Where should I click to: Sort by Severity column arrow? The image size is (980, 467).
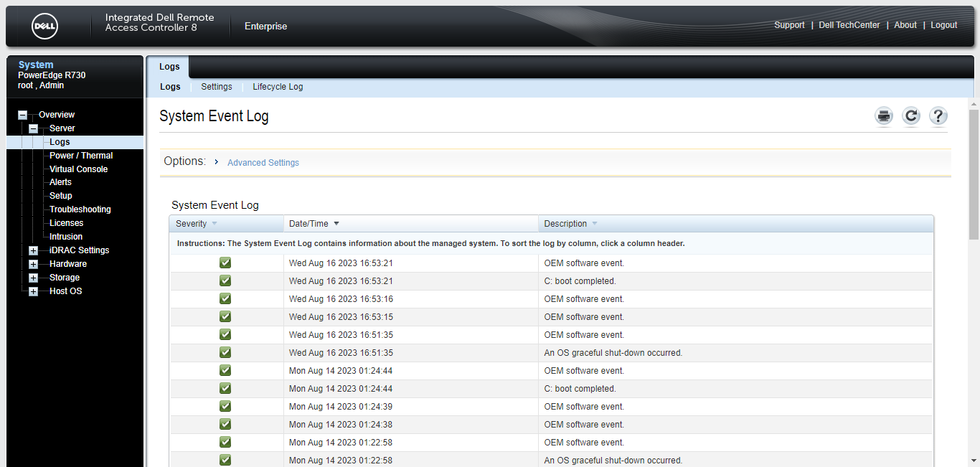tap(215, 224)
